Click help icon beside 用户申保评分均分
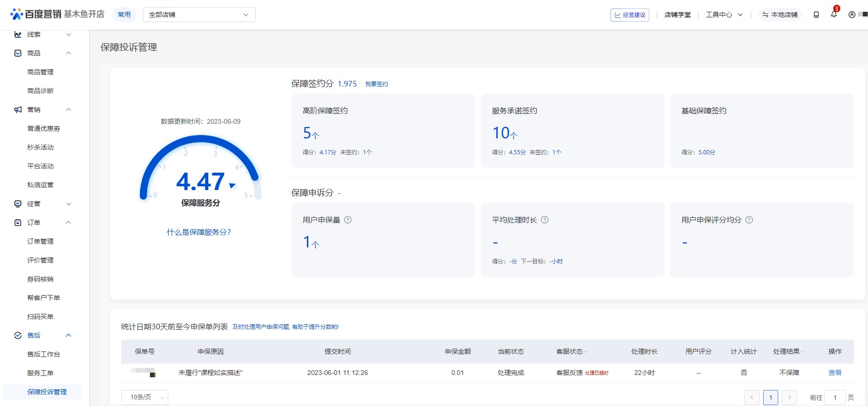The width and height of the screenshot is (868, 406). click(749, 220)
